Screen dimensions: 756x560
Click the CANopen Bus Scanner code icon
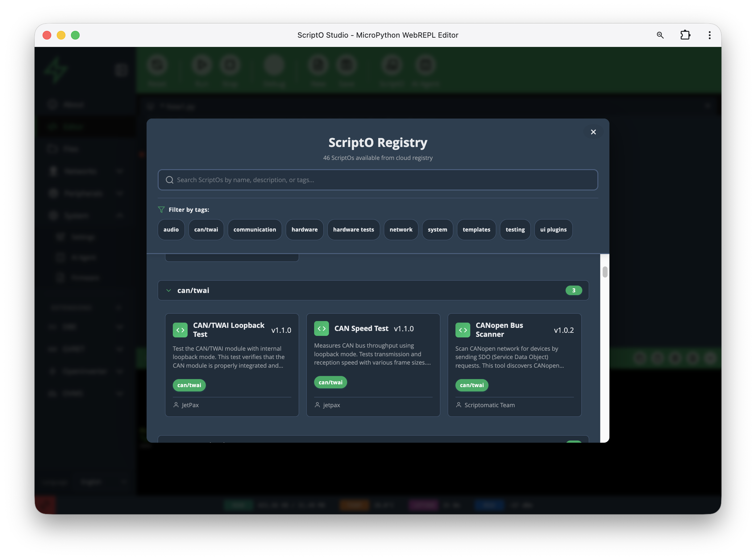click(x=463, y=330)
